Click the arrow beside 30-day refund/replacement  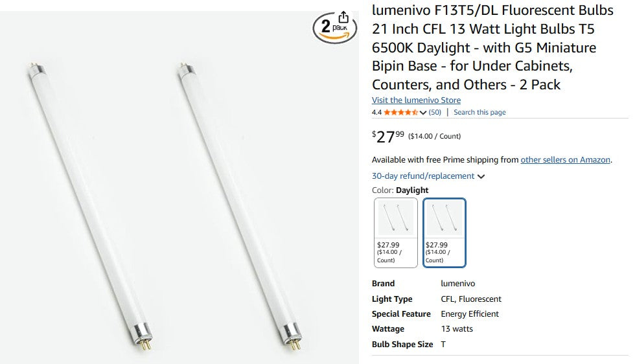[x=481, y=176]
